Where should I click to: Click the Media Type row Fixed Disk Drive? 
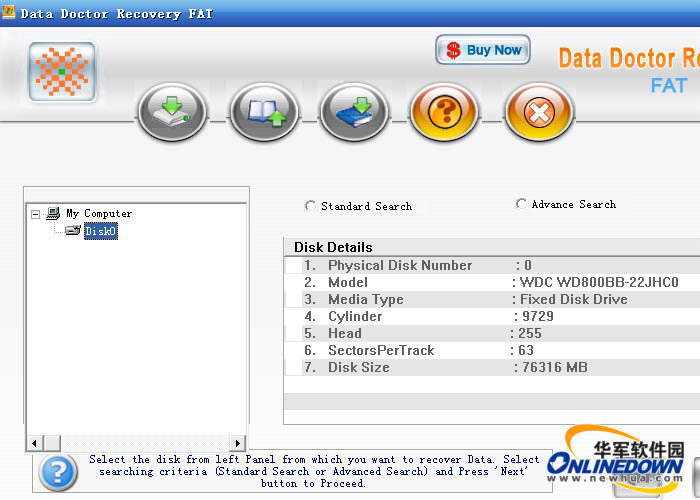tap(492, 299)
